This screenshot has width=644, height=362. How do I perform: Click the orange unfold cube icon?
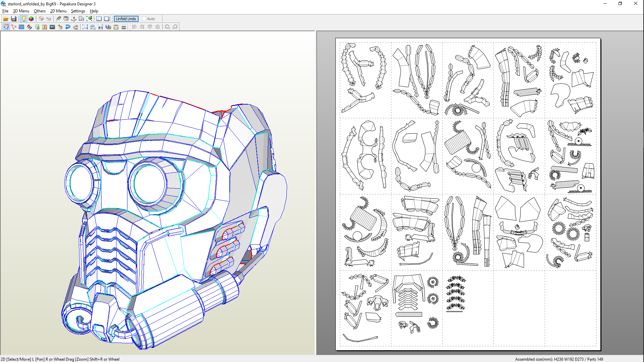coord(41,19)
